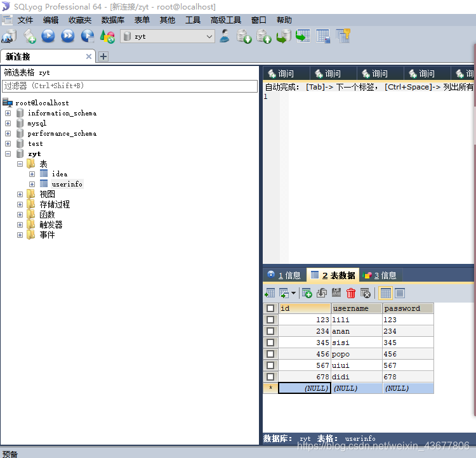
Task: Open the copy/export dropdown arrow in data toolbar
Action: tap(293, 293)
